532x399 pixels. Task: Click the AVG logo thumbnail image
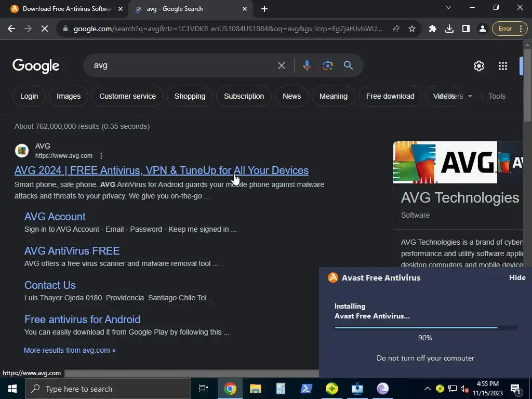[x=445, y=162]
